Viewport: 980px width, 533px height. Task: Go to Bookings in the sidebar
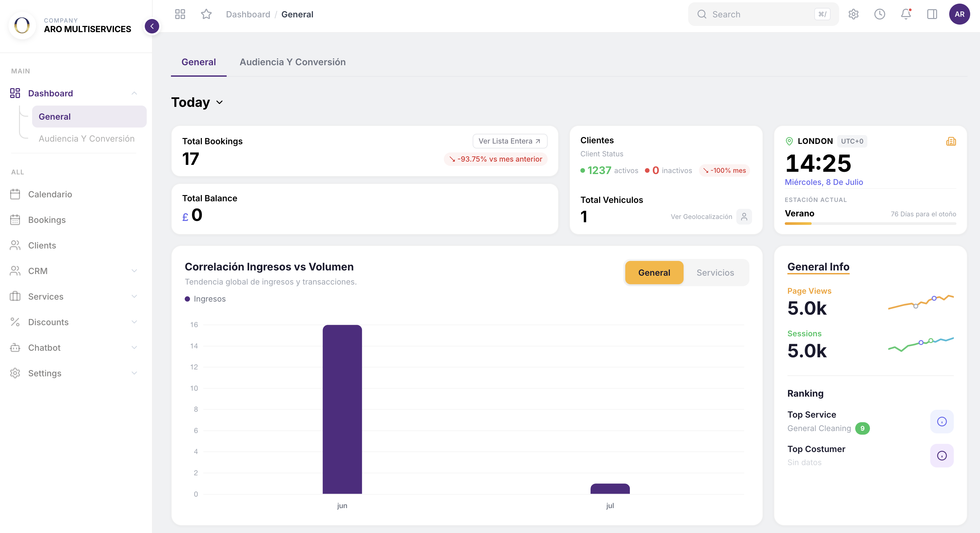[x=47, y=220]
